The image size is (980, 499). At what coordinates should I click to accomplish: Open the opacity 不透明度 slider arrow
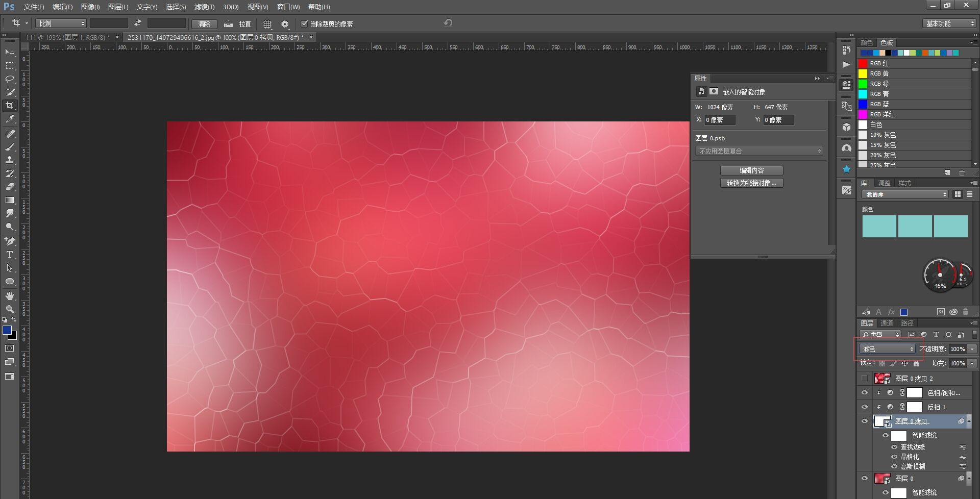pyautogui.click(x=972, y=349)
